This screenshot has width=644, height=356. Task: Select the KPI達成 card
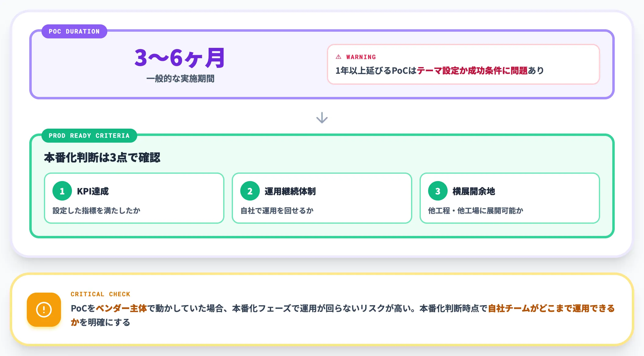(134, 198)
